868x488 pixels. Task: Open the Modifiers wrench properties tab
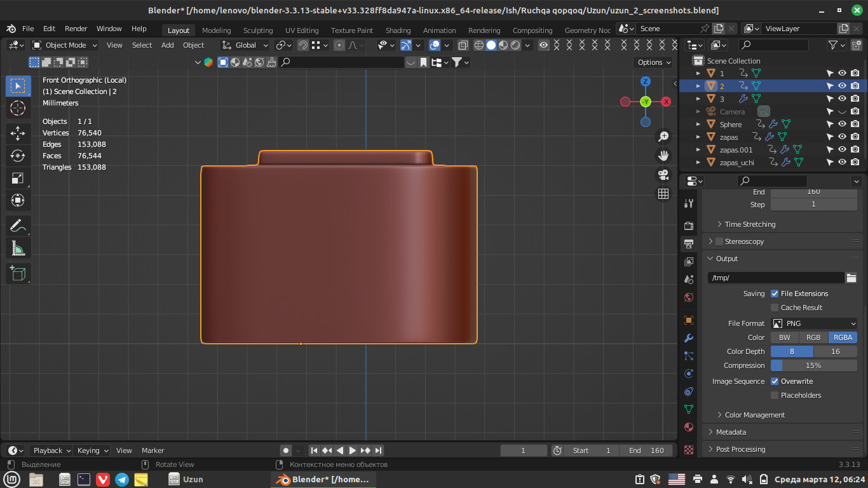coord(689,338)
